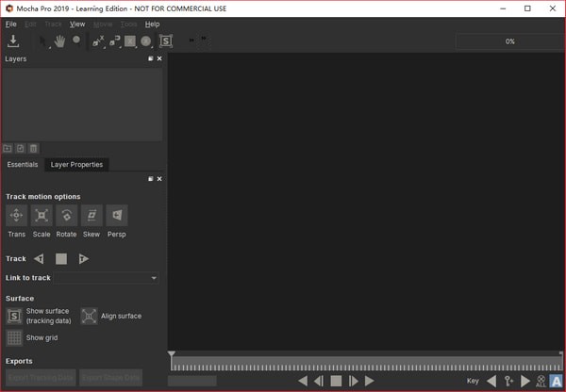Click the Align surface icon
This screenshot has width=566, height=392.
[x=89, y=316]
